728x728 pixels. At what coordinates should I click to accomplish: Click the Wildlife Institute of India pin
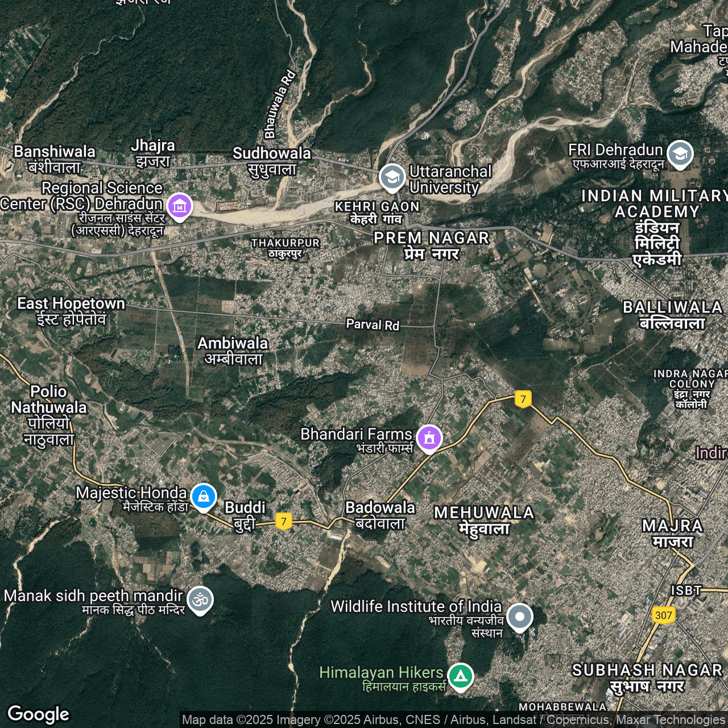point(519,617)
